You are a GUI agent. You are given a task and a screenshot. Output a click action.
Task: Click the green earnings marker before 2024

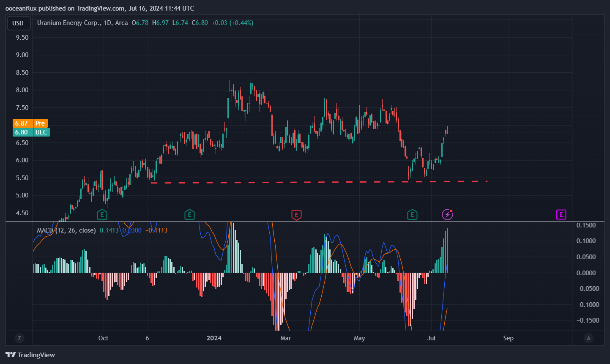click(189, 215)
